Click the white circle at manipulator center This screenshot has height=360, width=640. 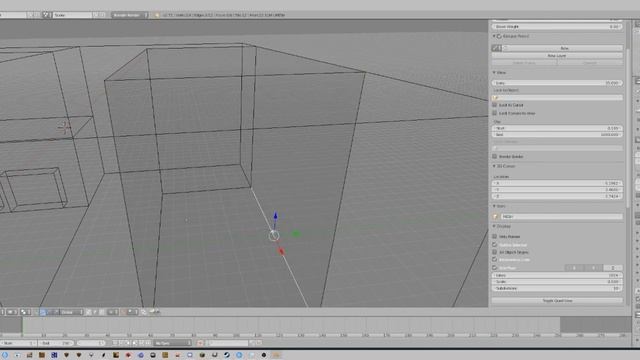pos(274,236)
